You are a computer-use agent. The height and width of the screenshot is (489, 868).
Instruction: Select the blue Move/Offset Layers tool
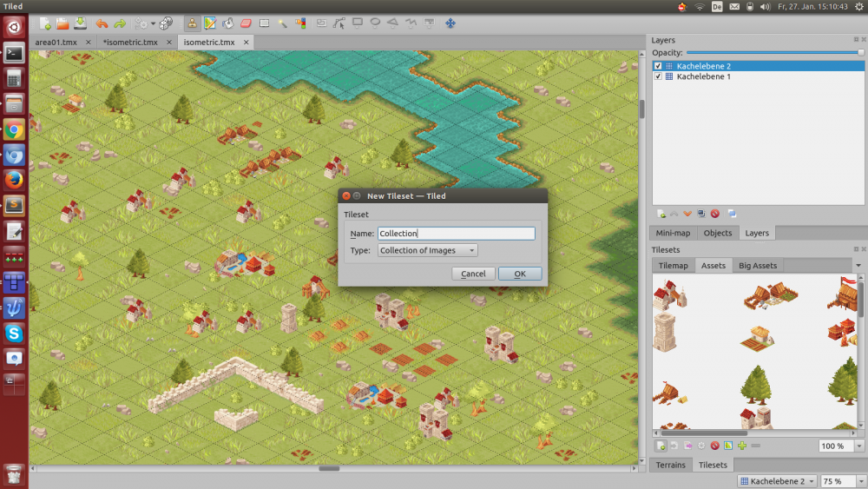tap(450, 23)
